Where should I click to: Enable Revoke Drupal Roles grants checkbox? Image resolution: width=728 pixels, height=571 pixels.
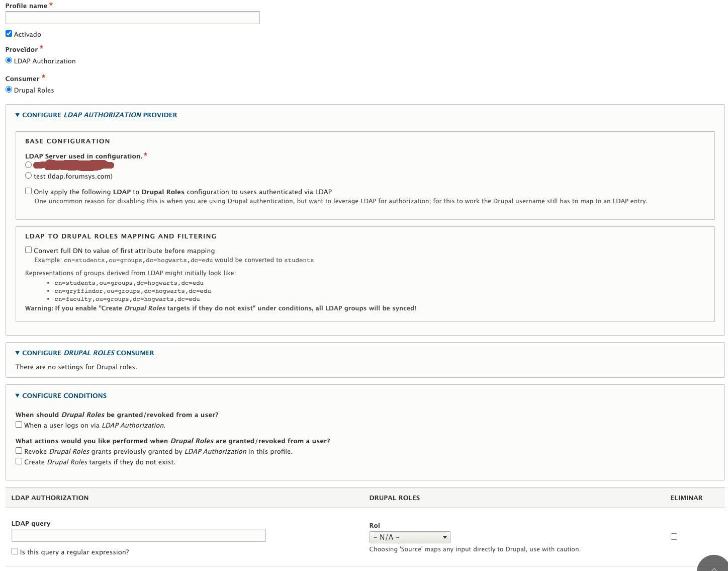pyautogui.click(x=19, y=451)
